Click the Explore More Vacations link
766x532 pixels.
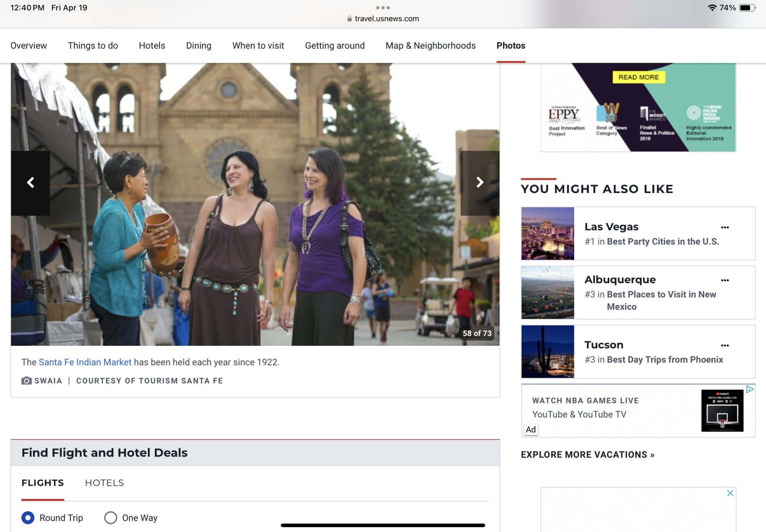tap(587, 455)
